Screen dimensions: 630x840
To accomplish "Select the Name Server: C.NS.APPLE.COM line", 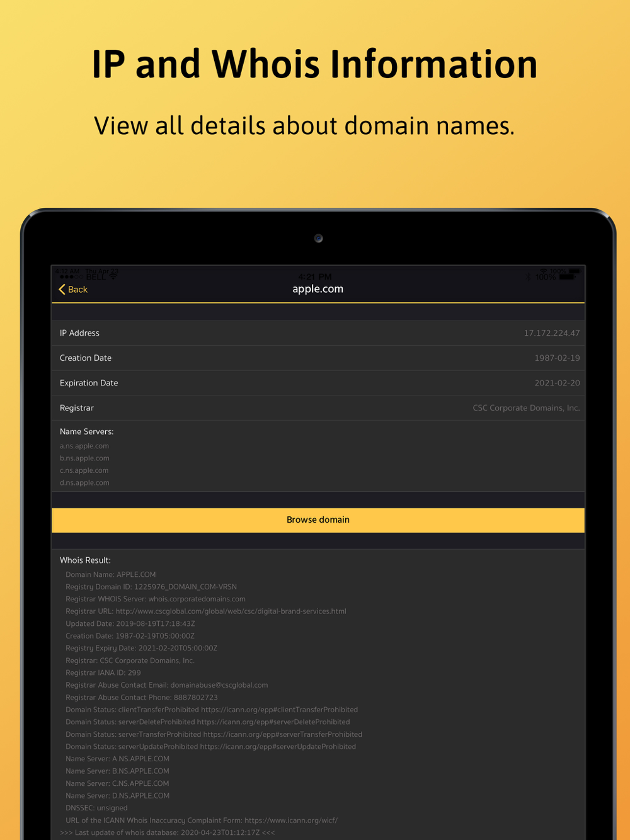I will tap(118, 783).
